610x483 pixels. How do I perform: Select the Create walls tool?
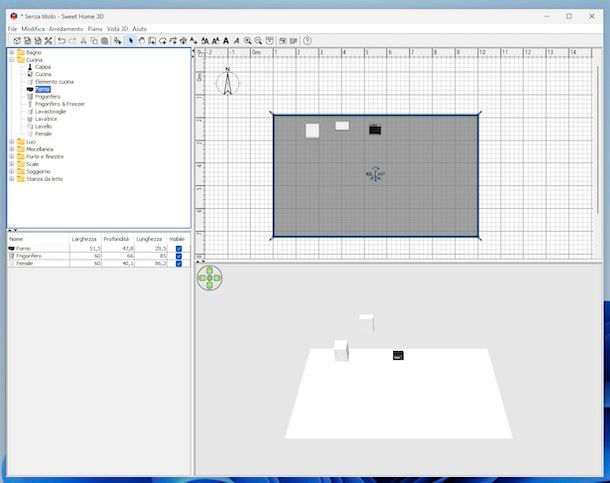pos(152,40)
